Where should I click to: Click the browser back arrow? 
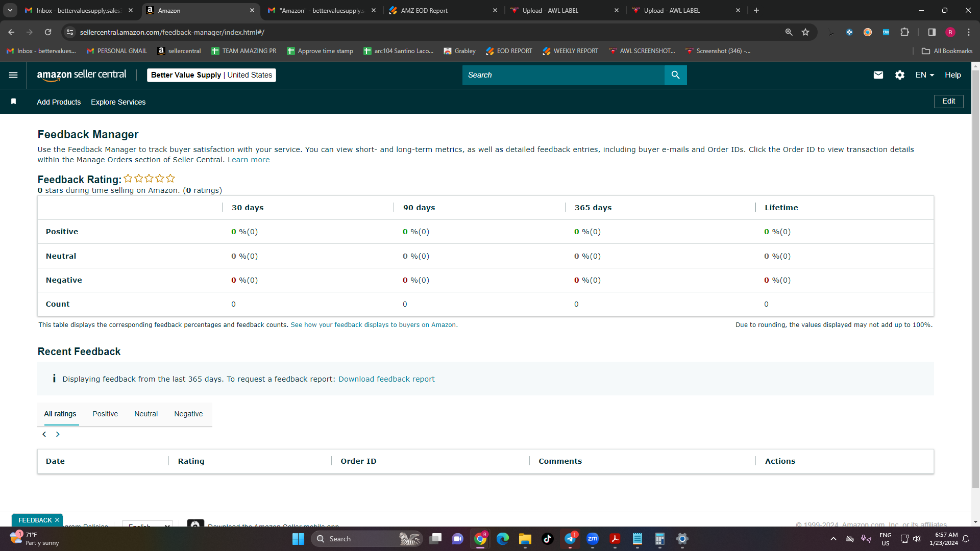tap(11, 32)
